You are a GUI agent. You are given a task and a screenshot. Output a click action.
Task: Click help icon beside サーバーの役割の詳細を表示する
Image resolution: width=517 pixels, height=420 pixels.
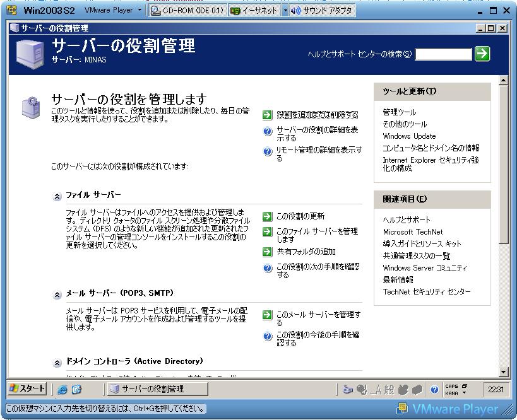[x=268, y=131]
